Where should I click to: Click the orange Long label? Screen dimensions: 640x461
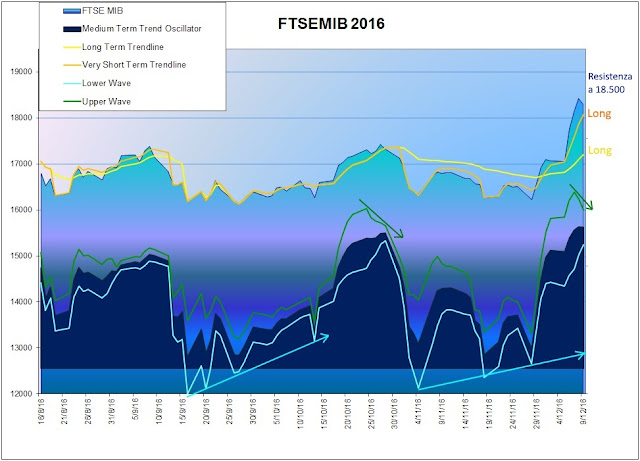(599, 114)
